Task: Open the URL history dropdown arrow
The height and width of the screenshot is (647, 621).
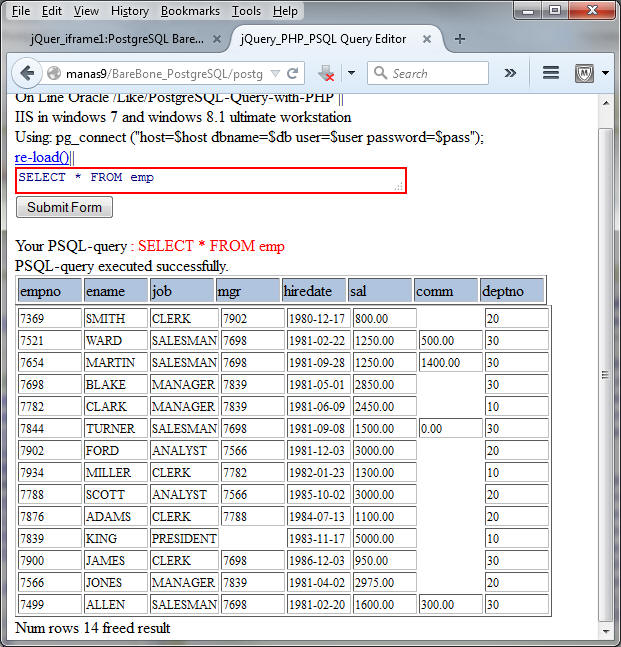Action: (273, 73)
